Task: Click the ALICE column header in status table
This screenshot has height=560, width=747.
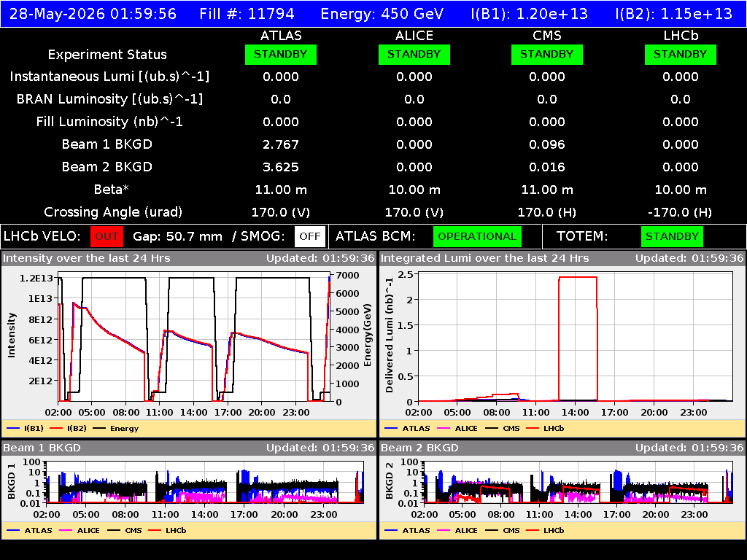Action: point(414,36)
